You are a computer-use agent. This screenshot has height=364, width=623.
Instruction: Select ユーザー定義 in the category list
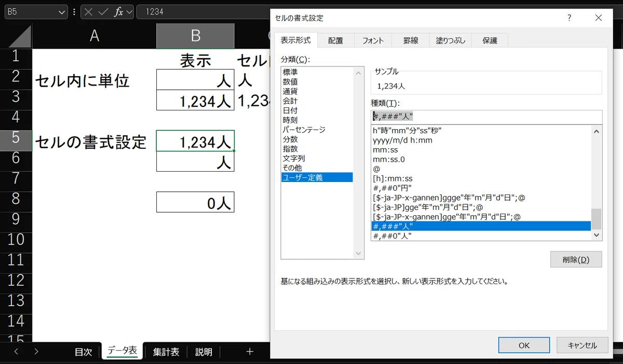click(x=317, y=177)
